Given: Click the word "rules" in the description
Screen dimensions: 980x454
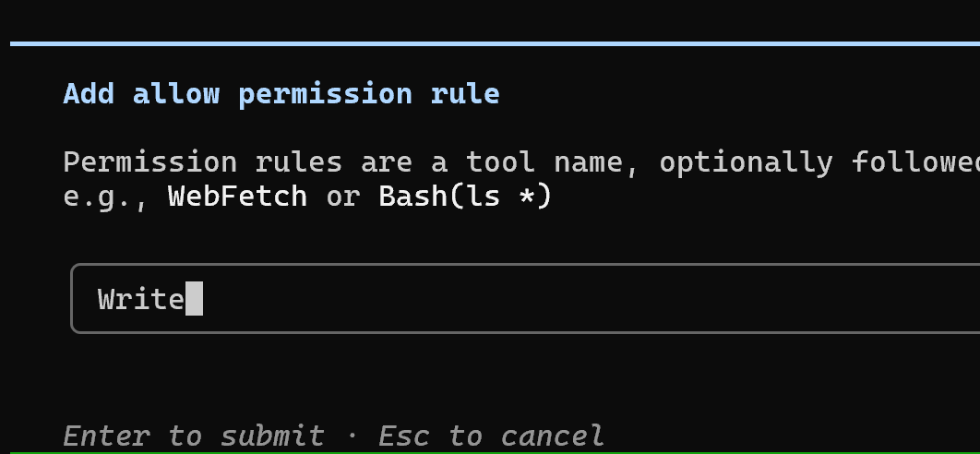Looking at the screenshot, I should [299, 162].
